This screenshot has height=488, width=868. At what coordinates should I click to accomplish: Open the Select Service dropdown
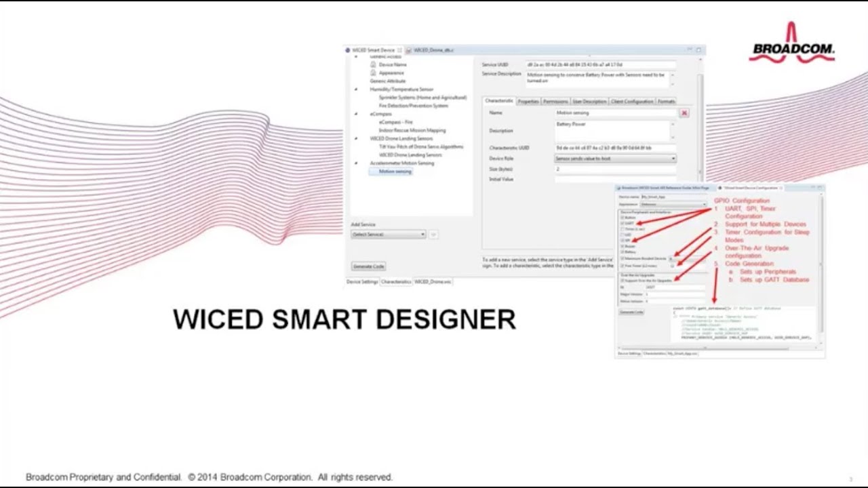pyautogui.click(x=388, y=235)
